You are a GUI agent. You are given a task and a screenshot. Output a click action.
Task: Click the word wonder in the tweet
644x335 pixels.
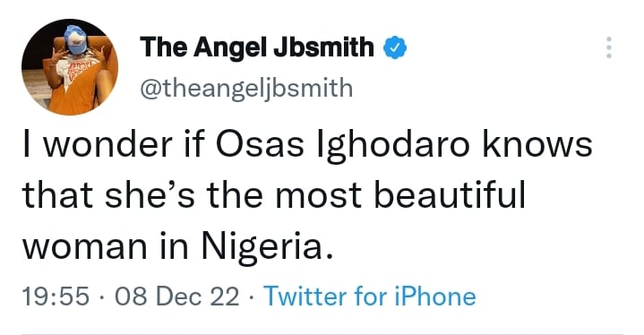point(108,144)
